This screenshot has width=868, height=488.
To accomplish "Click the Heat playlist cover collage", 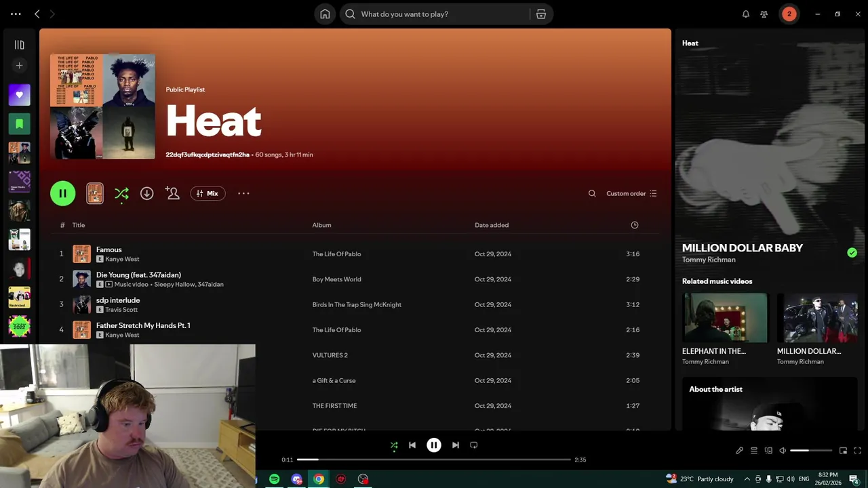I will [102, 106].
